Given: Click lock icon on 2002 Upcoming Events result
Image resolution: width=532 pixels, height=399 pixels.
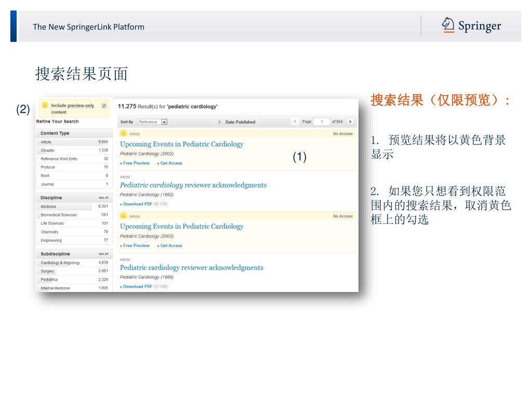Looking at the screenshot, I should click(124, 134).
